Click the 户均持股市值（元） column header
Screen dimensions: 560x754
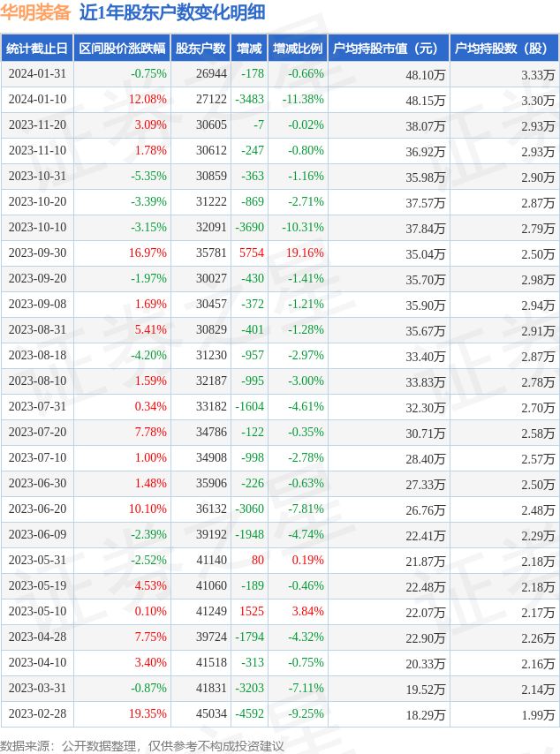[x=389, y=49]
